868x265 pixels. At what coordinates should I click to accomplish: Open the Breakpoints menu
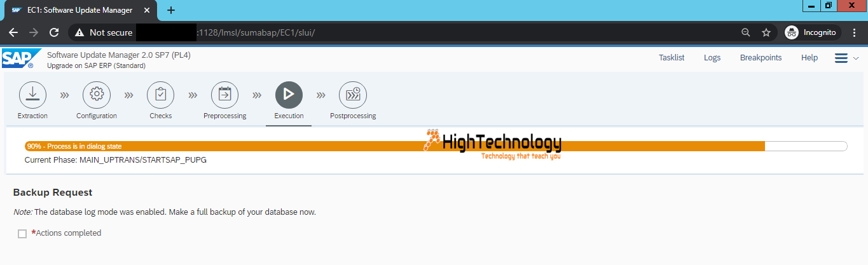point(761,58)
